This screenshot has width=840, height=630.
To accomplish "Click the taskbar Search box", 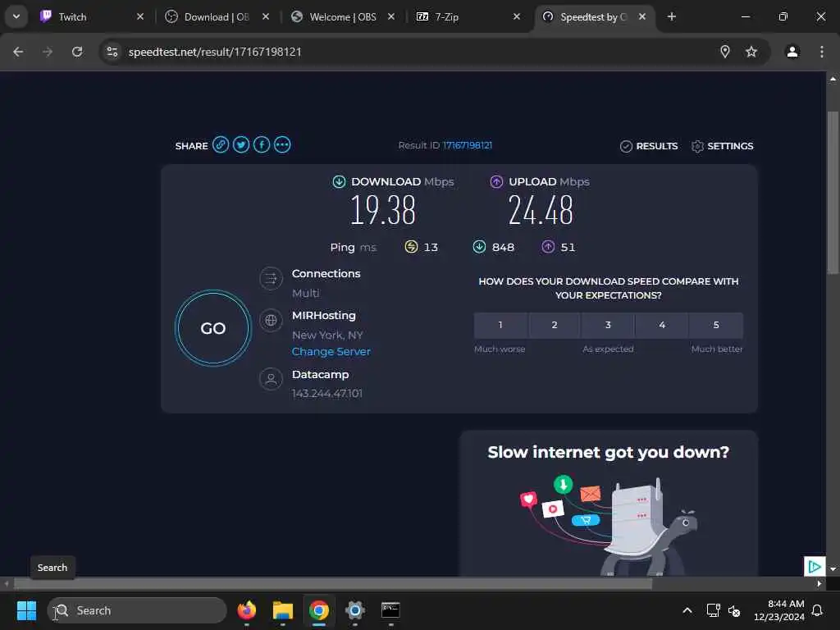I will point(137,610).
